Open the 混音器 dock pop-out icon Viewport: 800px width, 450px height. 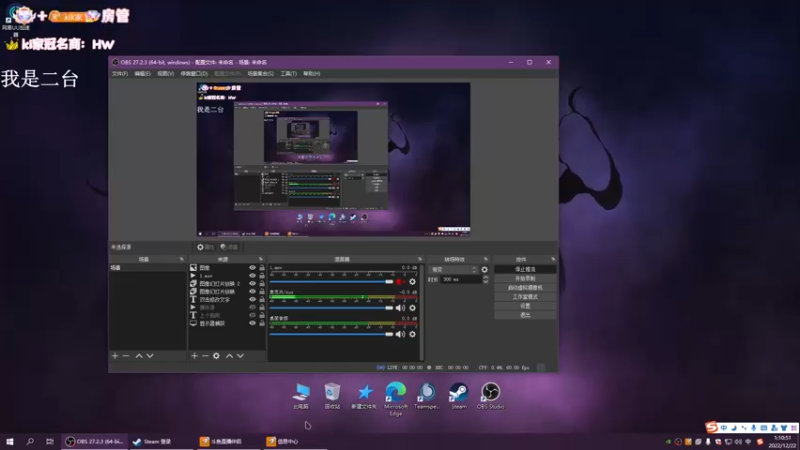(x=420, y=259)
